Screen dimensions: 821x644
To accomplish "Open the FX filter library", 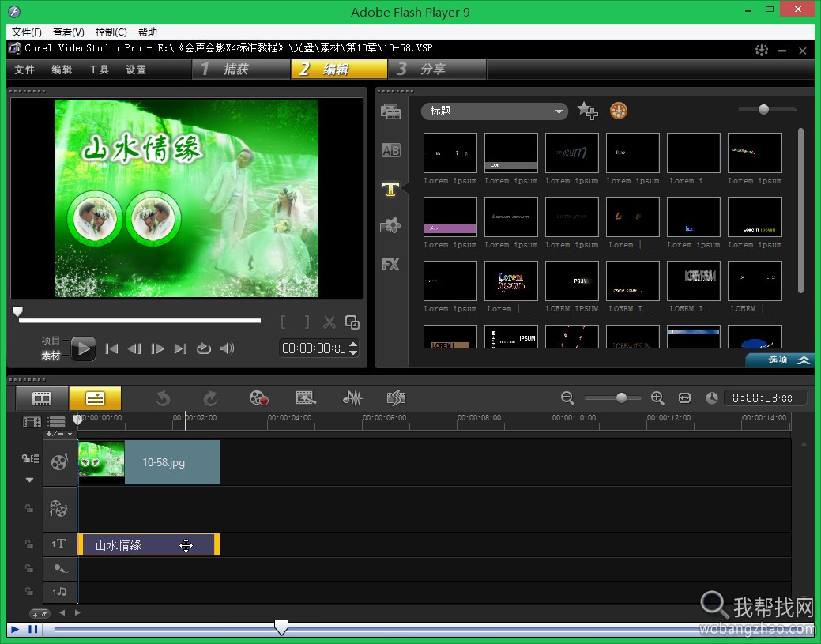I will (390, 265).
